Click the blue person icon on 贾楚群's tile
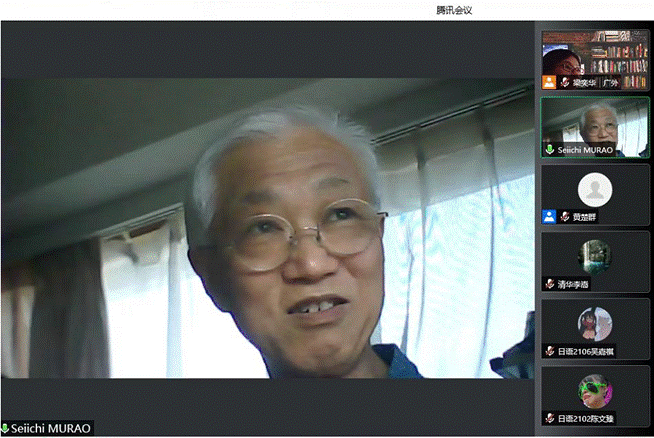 click(x=549, y=216)
